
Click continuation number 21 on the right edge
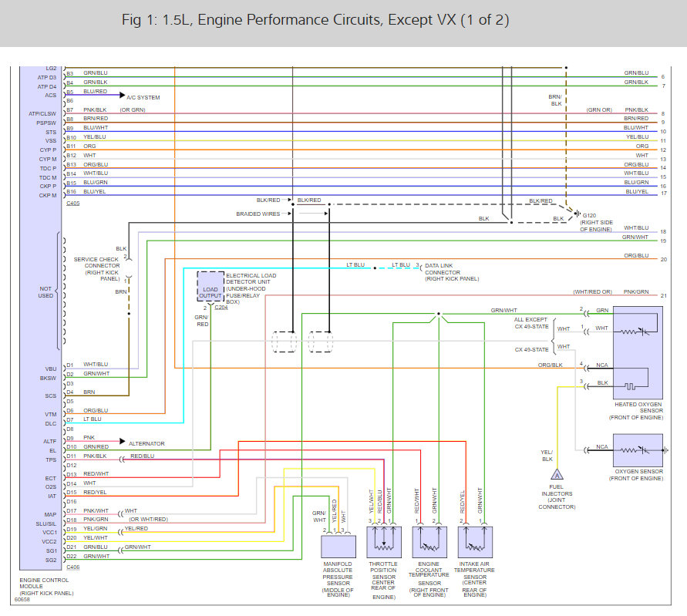tap(664, 296)
